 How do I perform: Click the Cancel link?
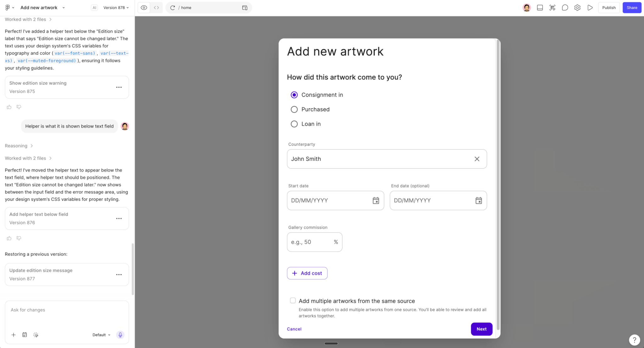coord(294,329)
